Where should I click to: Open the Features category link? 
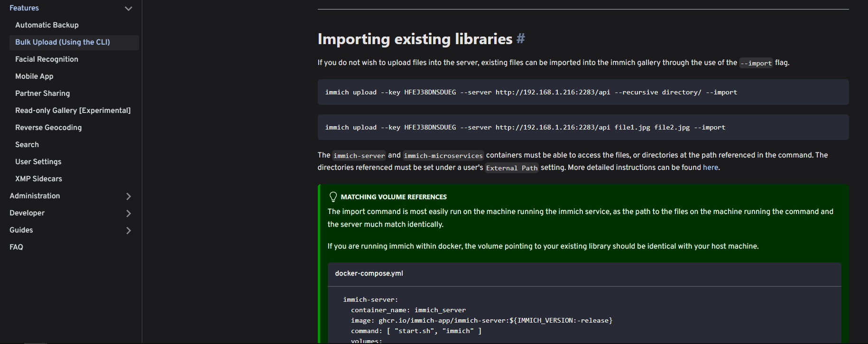coord(24,8)
